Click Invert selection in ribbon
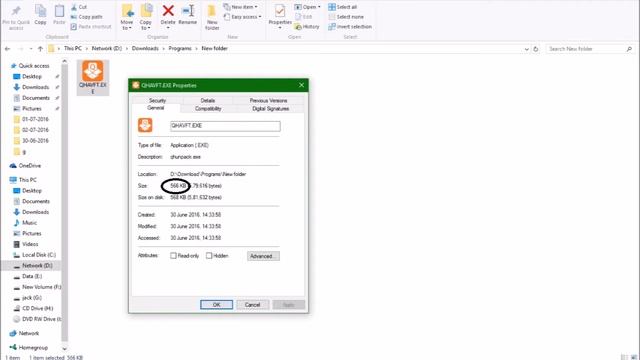 tap(350, 27)
